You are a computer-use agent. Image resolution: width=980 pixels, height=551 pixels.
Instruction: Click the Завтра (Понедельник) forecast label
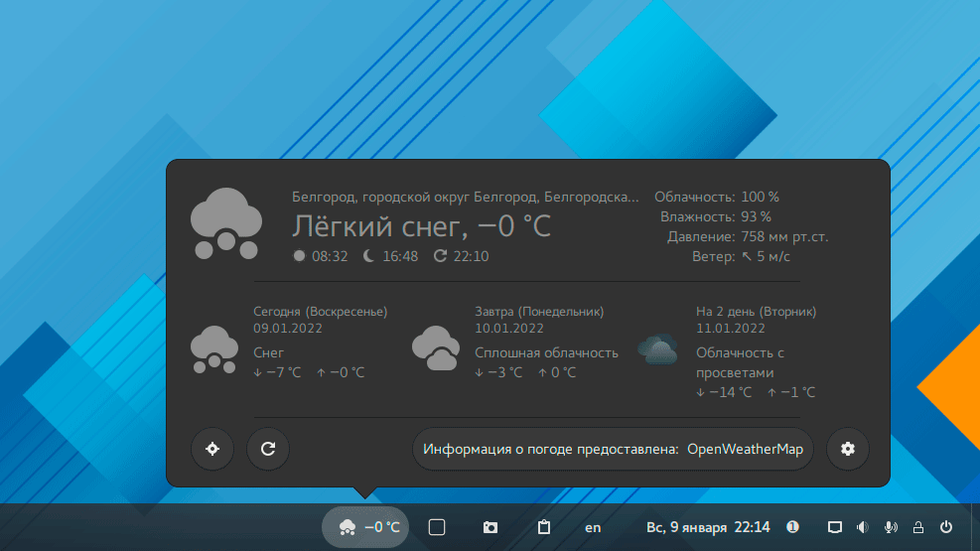click(539, 311)
